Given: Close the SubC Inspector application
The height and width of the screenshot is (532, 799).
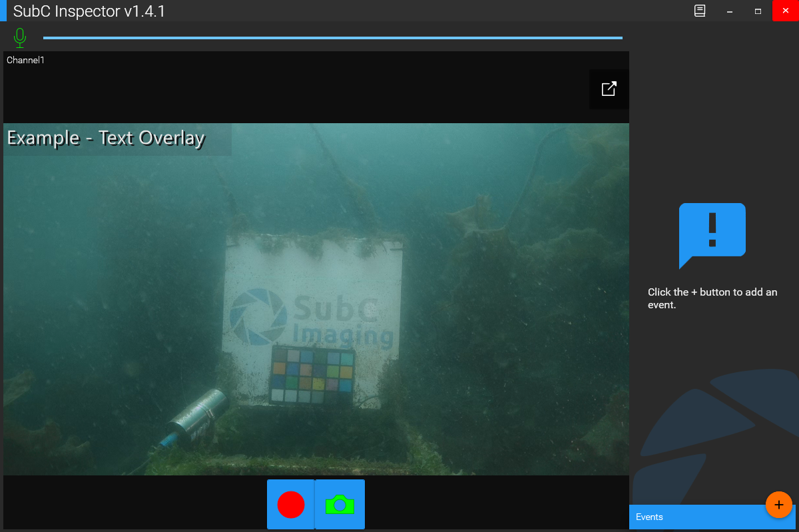Looking at the screenshot, I should 786,11.
